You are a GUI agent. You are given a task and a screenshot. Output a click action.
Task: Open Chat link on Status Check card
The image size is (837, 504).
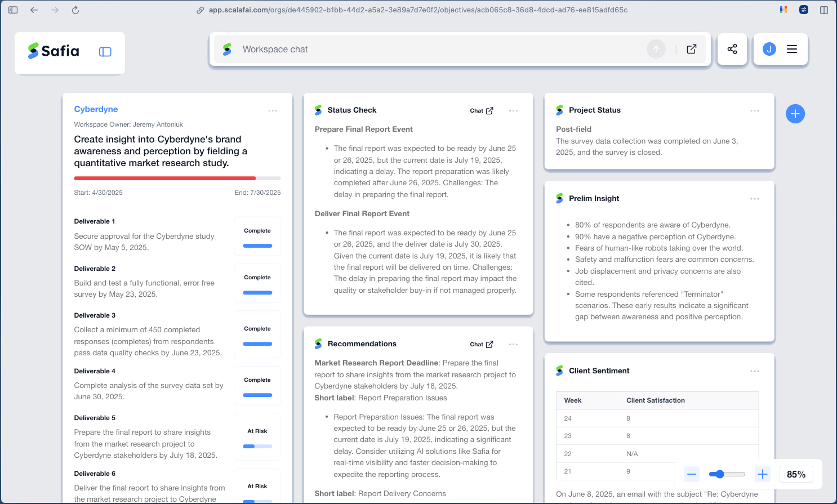(x=482, y=111)
